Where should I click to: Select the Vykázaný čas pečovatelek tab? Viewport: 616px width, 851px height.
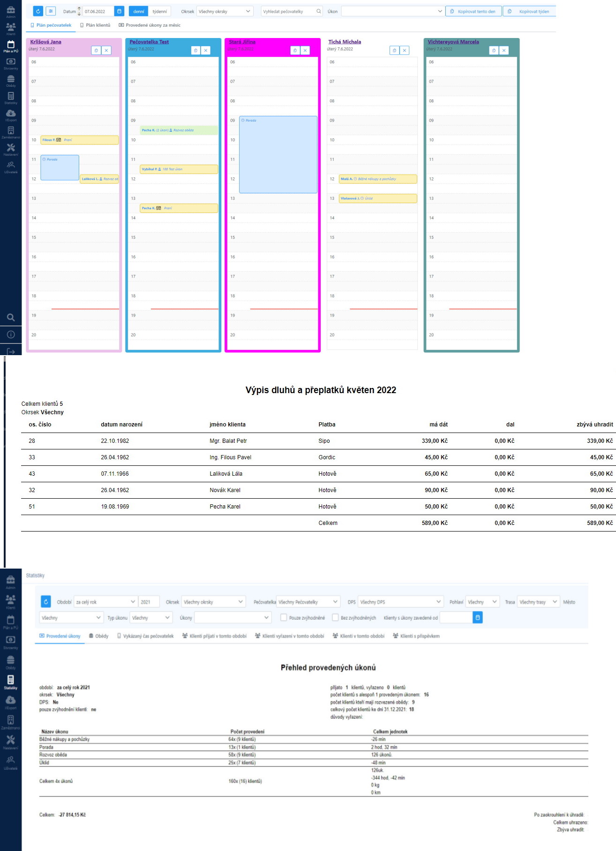tap(145, 636)
